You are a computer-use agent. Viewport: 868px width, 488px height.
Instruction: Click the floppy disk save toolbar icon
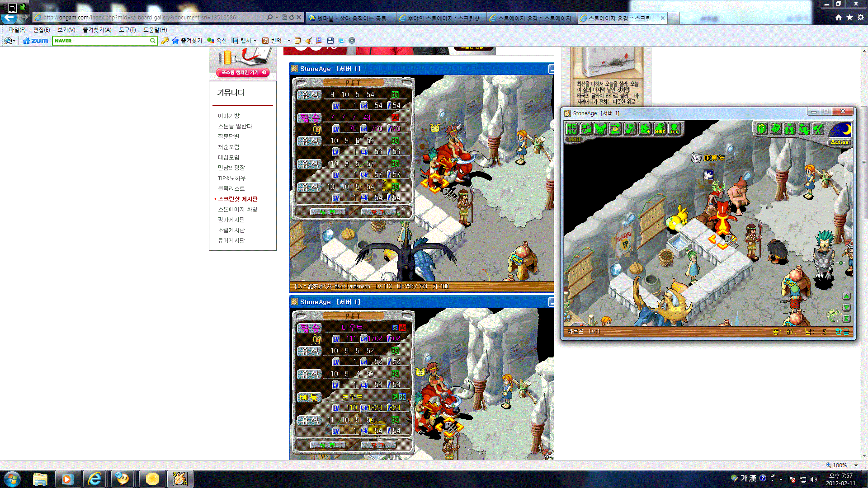point(330,41)
